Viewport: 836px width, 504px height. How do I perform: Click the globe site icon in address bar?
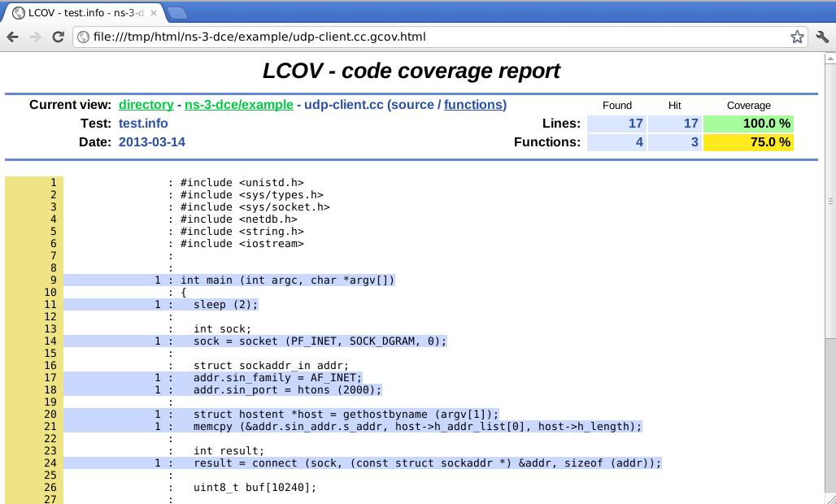(83, 37)
